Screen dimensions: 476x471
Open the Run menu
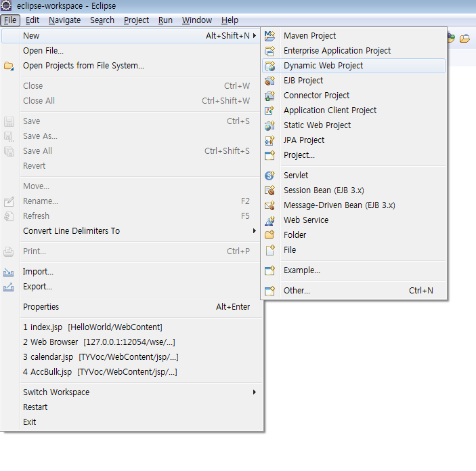(x=165, y=20)
